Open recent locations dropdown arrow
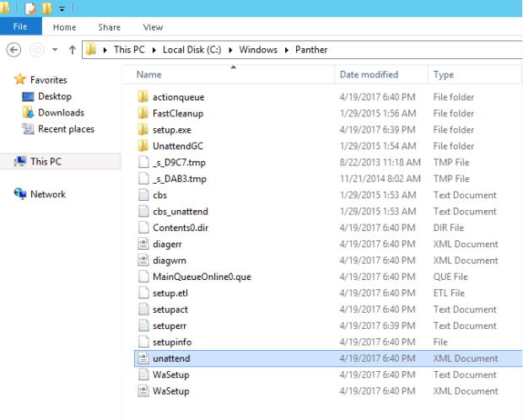 (x=55, y=50)
